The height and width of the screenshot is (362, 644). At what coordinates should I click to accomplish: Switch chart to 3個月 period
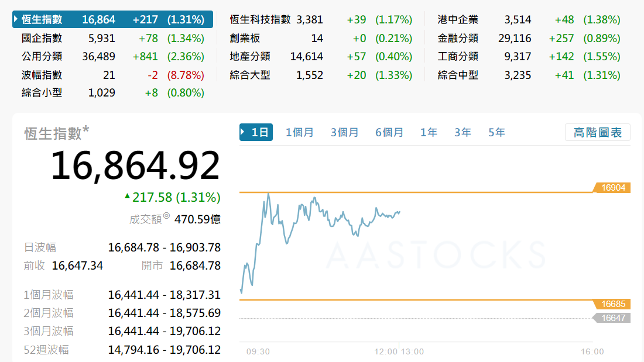(x=344, y=133)
